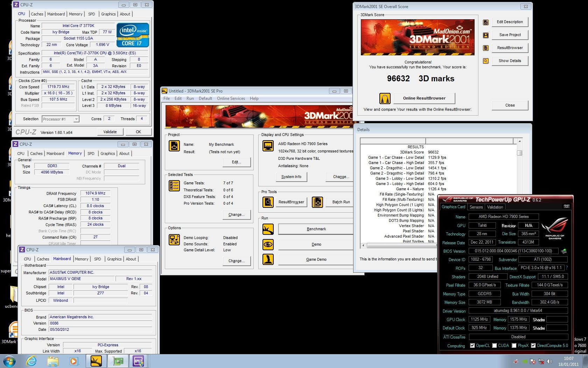Screen dimensions: 588x368
Task: Switch to GPU-Z taskbar button
Action: pyautogui.click(x=118, y=361)
